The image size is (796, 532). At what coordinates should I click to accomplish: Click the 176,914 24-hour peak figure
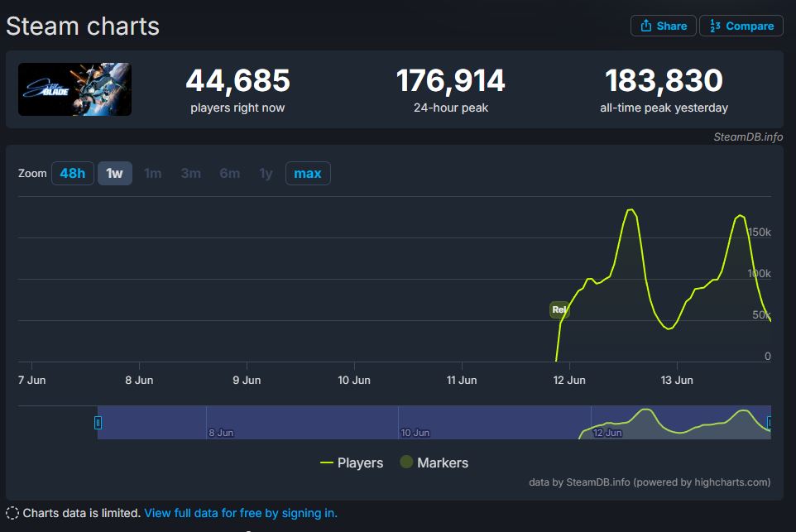(451, 81)
